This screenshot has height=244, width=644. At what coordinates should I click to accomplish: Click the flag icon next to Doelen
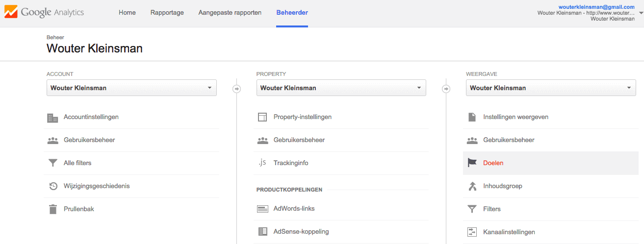(x=472, y=163)
